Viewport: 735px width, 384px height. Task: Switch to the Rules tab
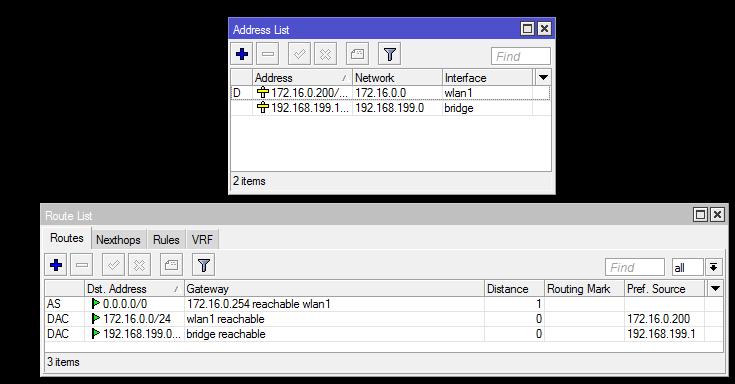pos(166,240)
